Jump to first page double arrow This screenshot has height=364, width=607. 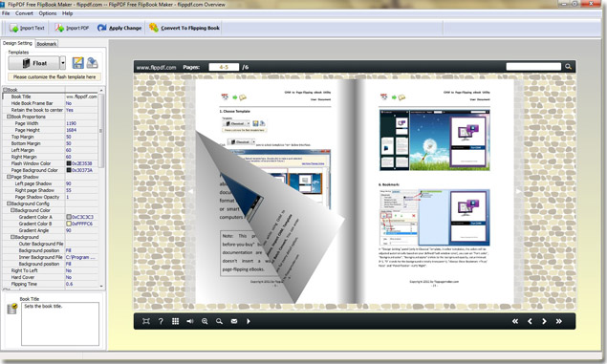coord(515,321)
